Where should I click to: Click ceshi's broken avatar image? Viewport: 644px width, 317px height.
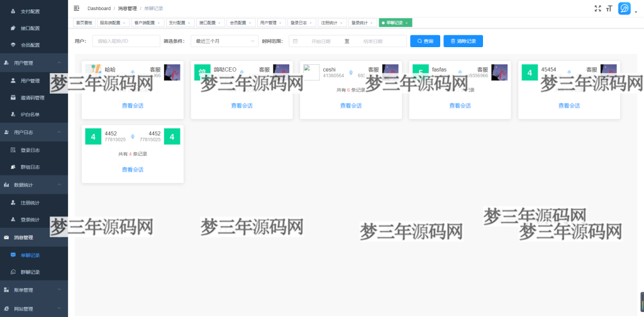pyautogui.click(x=311, y=72)
